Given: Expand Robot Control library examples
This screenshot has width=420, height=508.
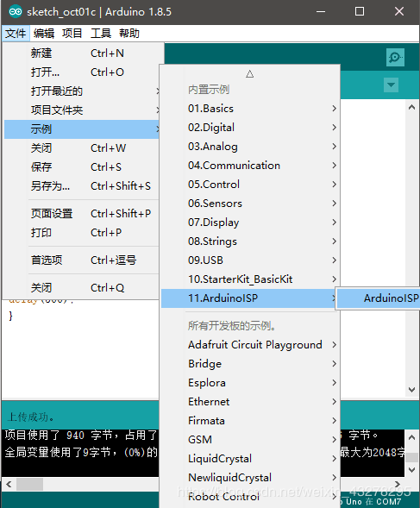Looking at the screenshot, I should click(250, 497).
